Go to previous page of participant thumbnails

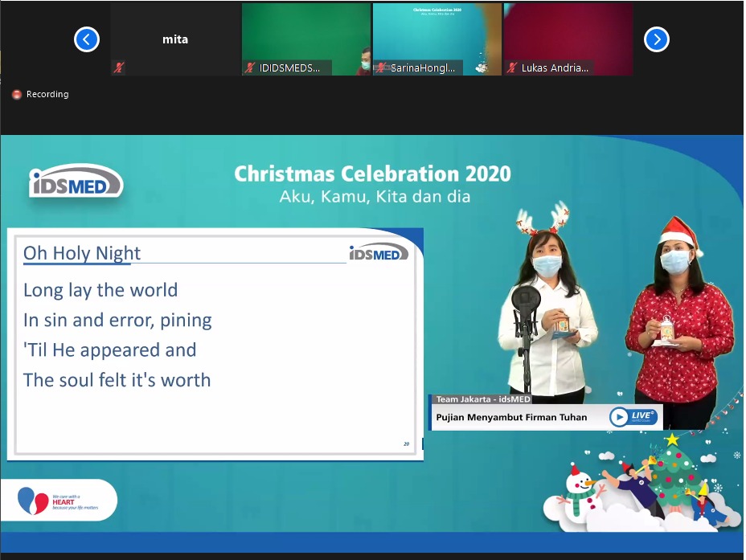[87, 39]
